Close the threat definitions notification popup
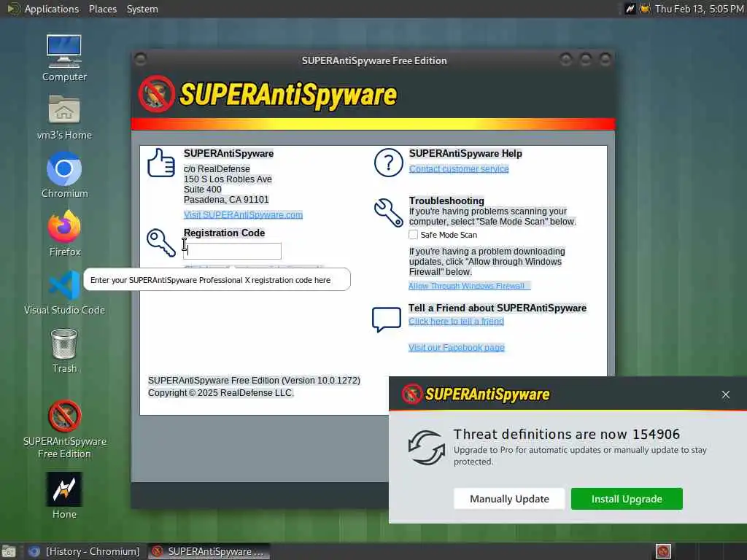Screen dimensions: 747x560 726,394
